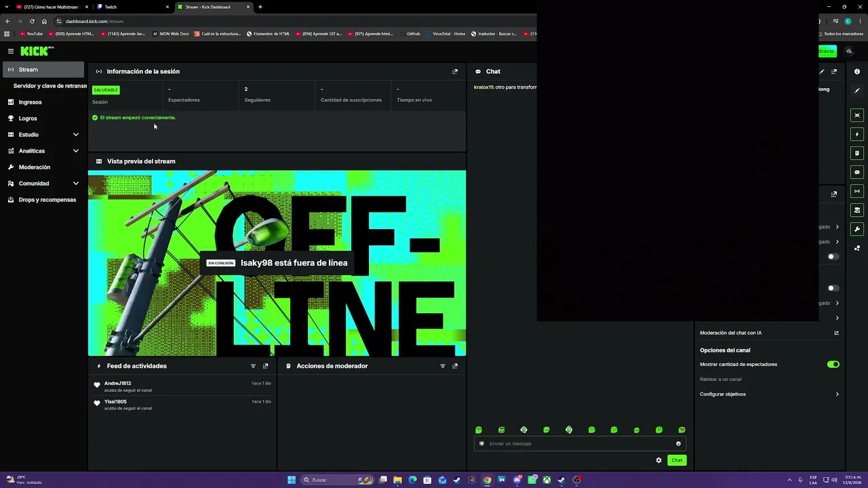Screen dimensions: 868x488
Task: Click the Windows taskbar Buscar search box
Action: coord(337,480)
